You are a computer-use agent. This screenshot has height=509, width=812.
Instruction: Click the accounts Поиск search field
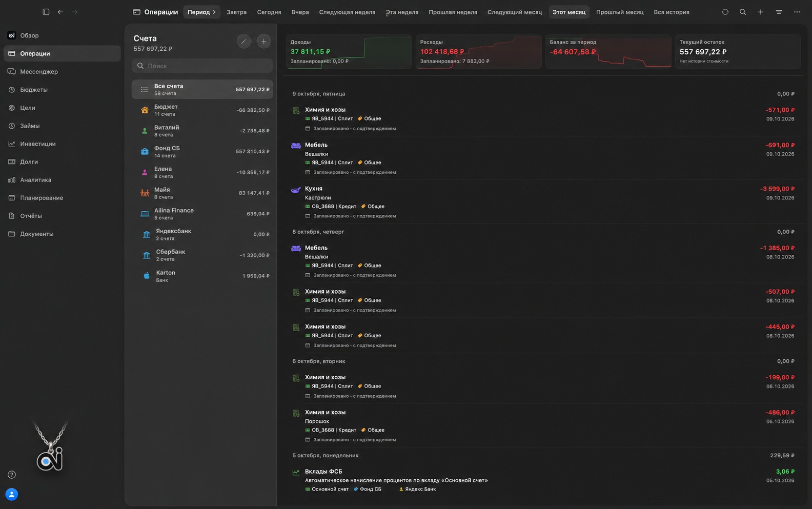[202, 66]
